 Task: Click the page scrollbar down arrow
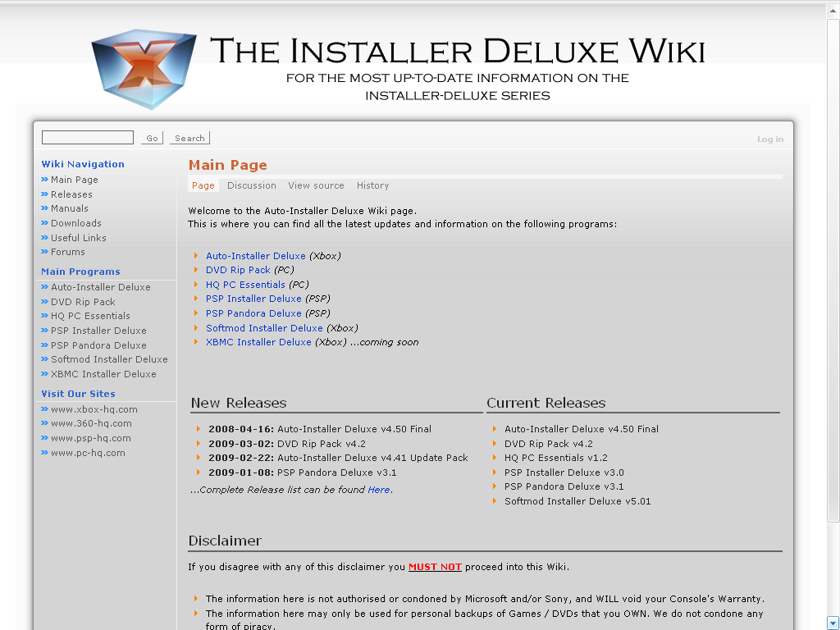[833, 622]
